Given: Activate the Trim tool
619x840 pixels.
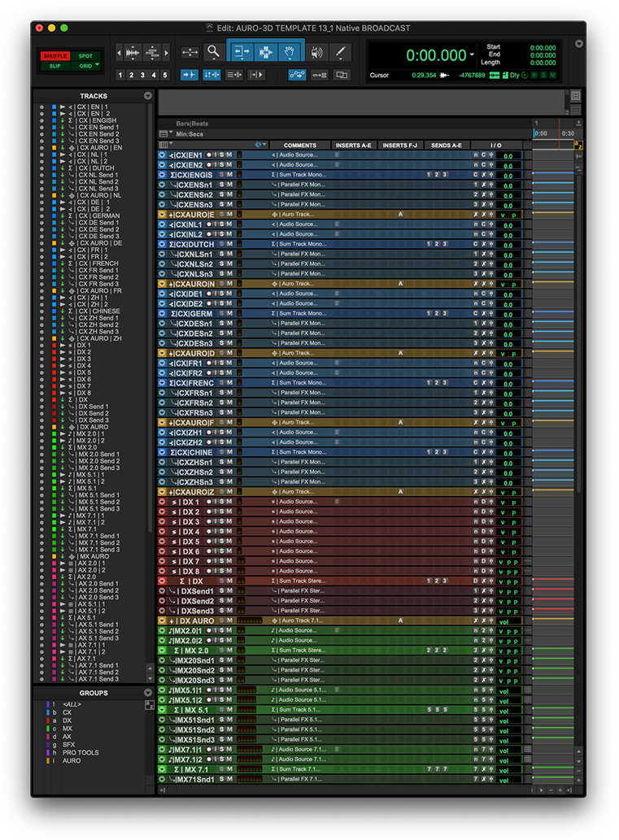Looking at the screenshot, I should click(242, 52).
